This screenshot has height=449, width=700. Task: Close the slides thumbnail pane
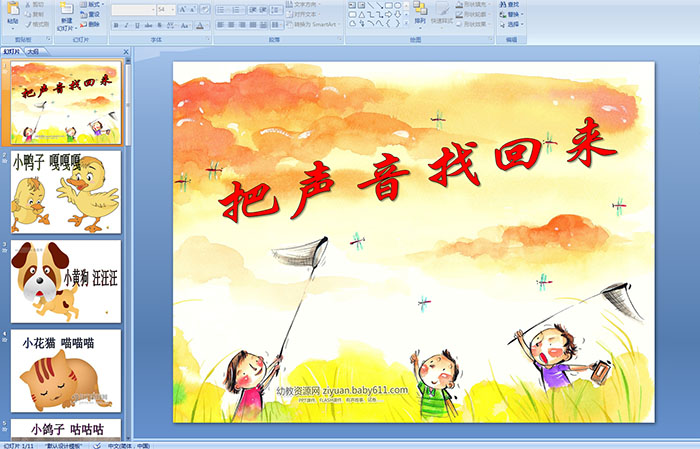pyautogui.click(x=126, y=52)
